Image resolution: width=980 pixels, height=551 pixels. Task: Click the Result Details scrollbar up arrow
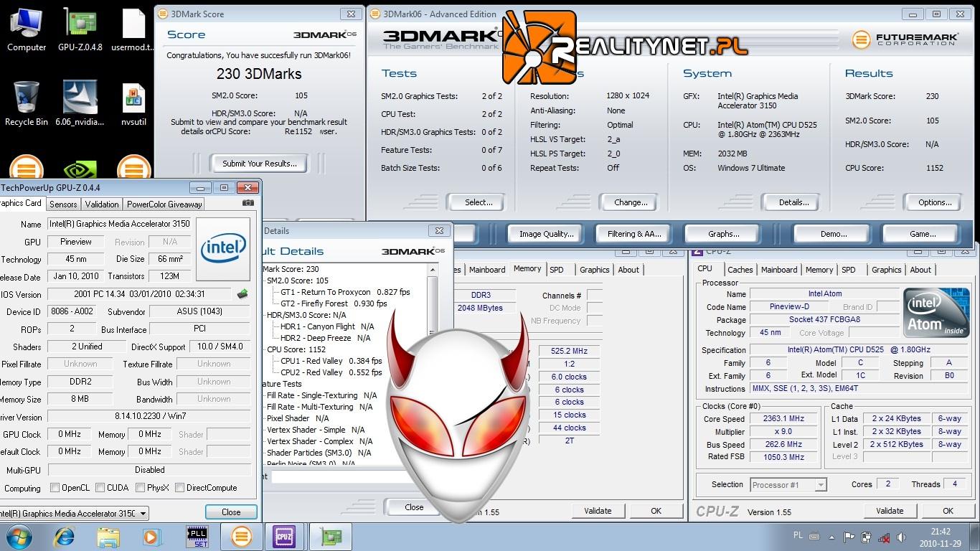433,270
